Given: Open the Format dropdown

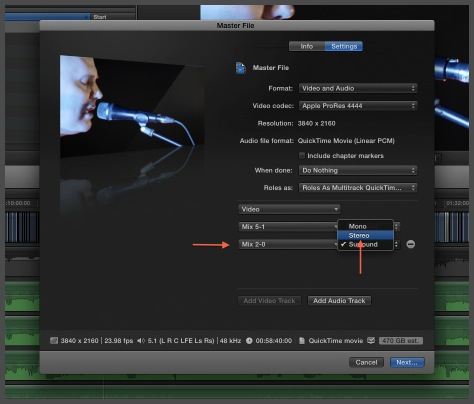Looking at the screenshot, I should [x=358, y=88].
